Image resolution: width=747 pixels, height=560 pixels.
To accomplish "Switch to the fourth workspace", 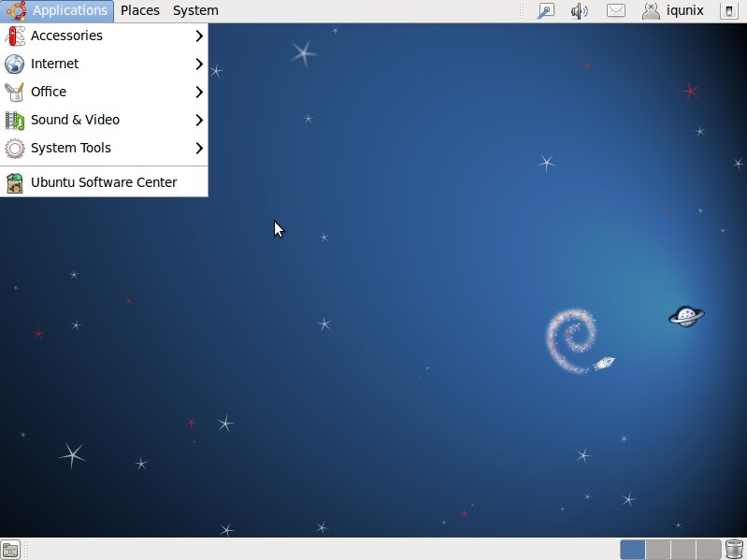I will (709, 550).
